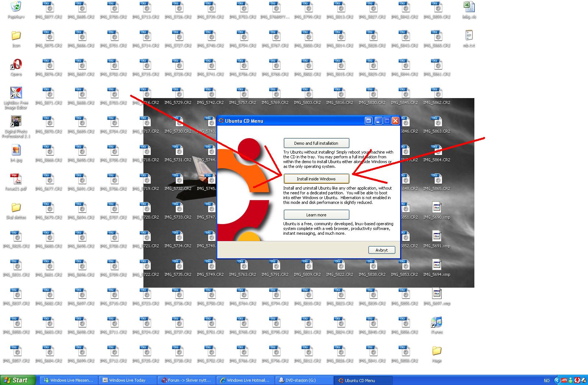
Task: Open the Learn more option
Action: 316,215
